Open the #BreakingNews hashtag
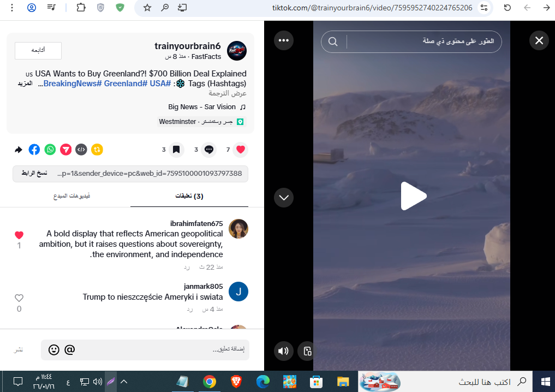 pos(73,84)
